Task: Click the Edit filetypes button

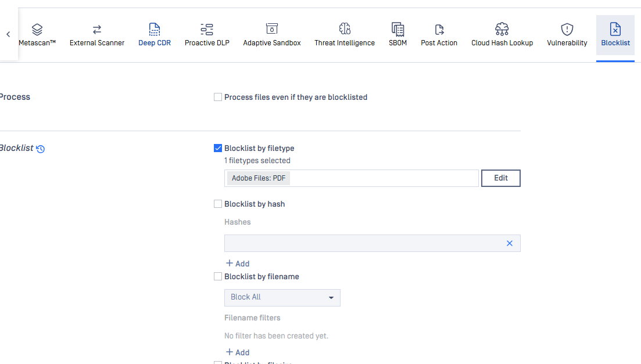Action: coord(501,178)
